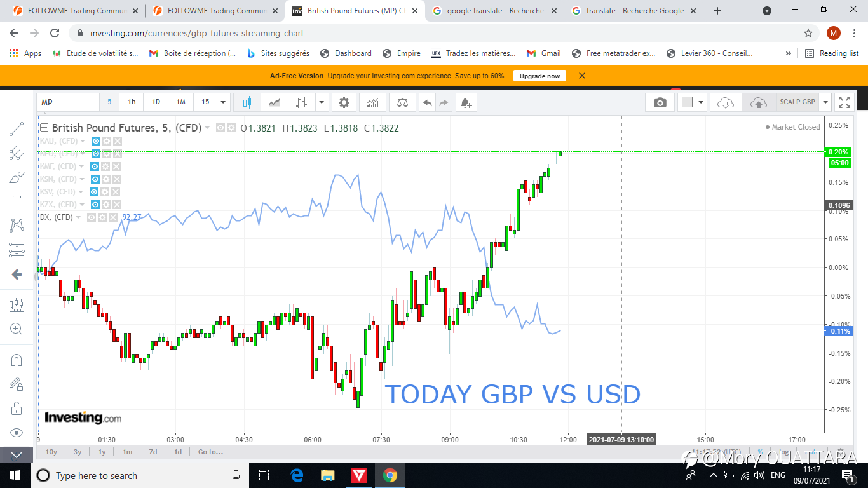This screenshot has height=488, width=868.
Task: Click compare symbols scales icon
Action: coord(402,102)
